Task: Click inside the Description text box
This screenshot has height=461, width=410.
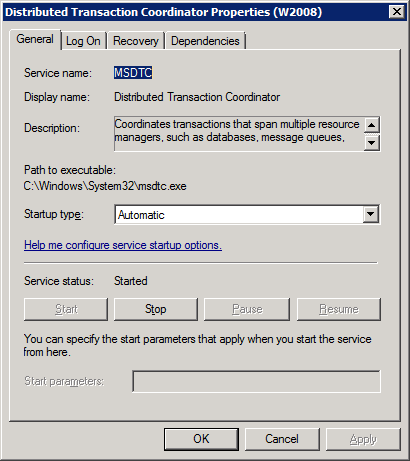Action: (x=239, y=134)
